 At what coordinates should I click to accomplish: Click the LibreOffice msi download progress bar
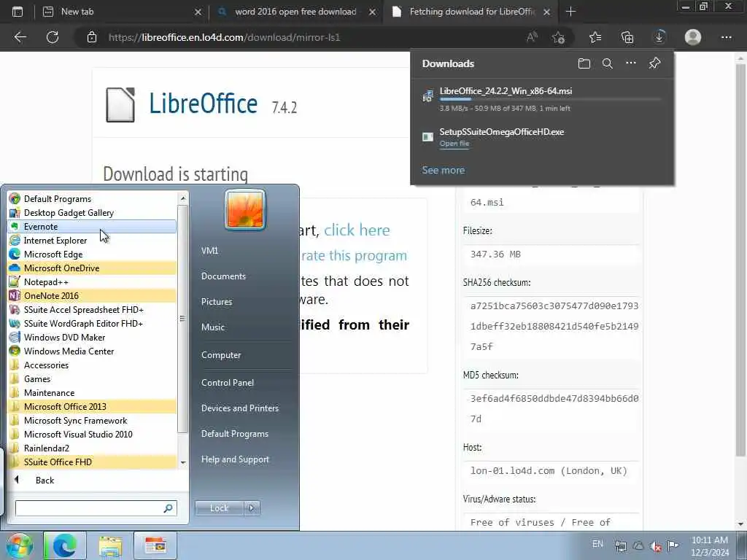(x=550, y=99)
